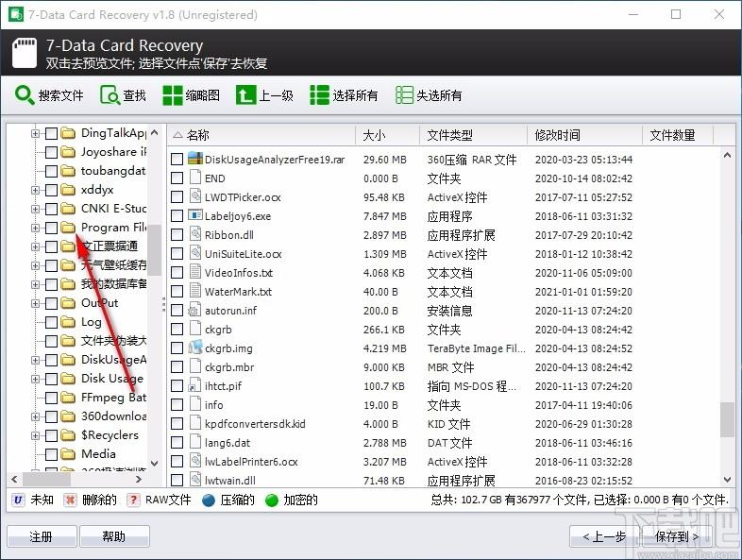This screenshot has width=742, height=560.
Task: Click the LWDTPicker.ocx file icon
Action: [x=195, y=196]
